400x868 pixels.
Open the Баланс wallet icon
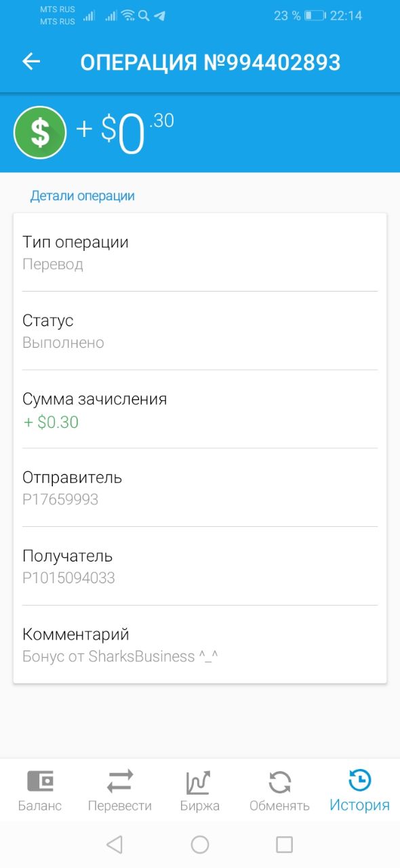tap(40, 781)
